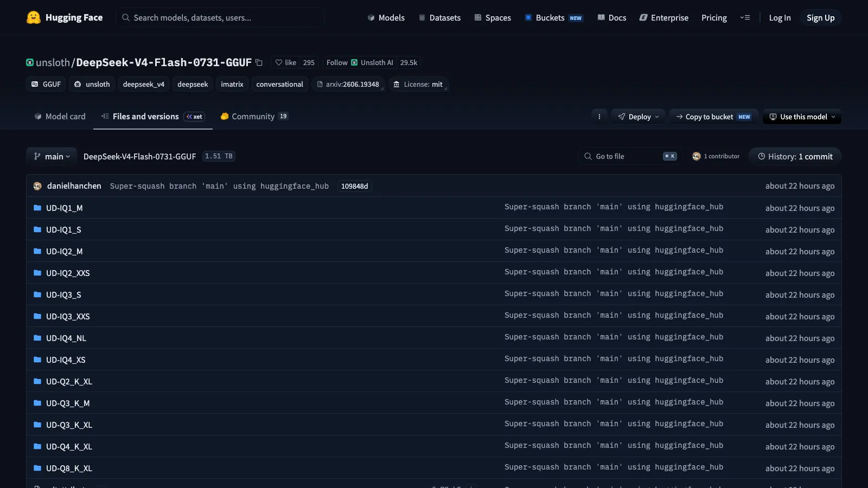The image size is (868, 488).
Task: Click the imatrix tag
Action: (232, 84)
